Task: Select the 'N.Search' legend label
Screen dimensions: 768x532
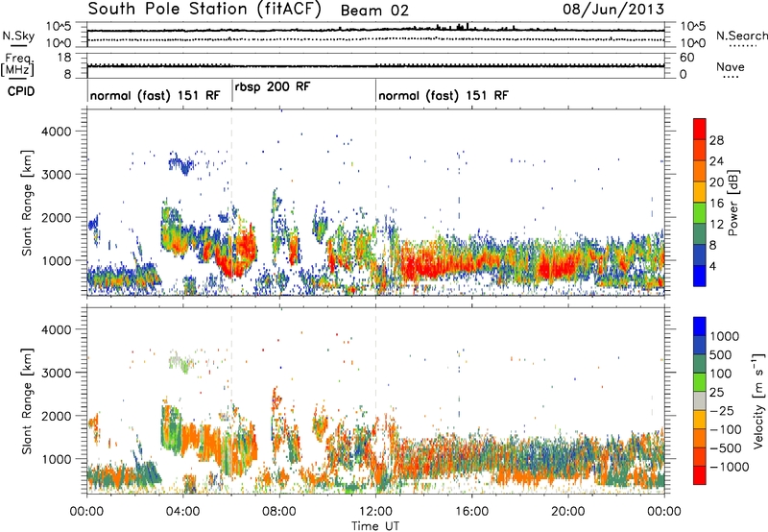Action: click(741, 36)
